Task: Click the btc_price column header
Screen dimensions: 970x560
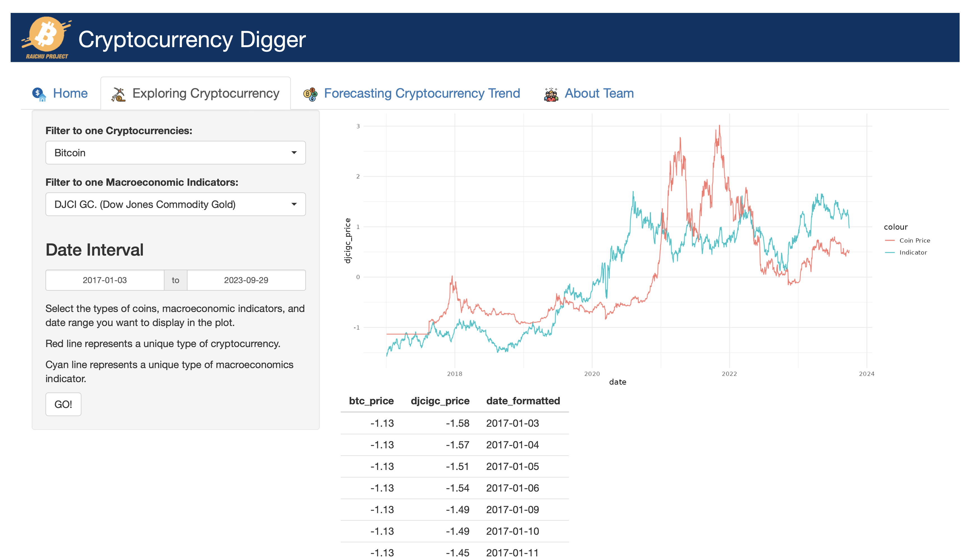Action: tap(371, 401)
